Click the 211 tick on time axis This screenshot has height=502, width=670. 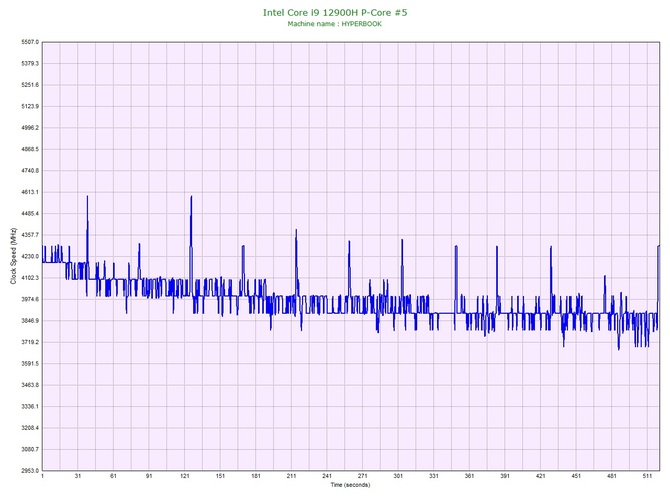pos(291,476)
